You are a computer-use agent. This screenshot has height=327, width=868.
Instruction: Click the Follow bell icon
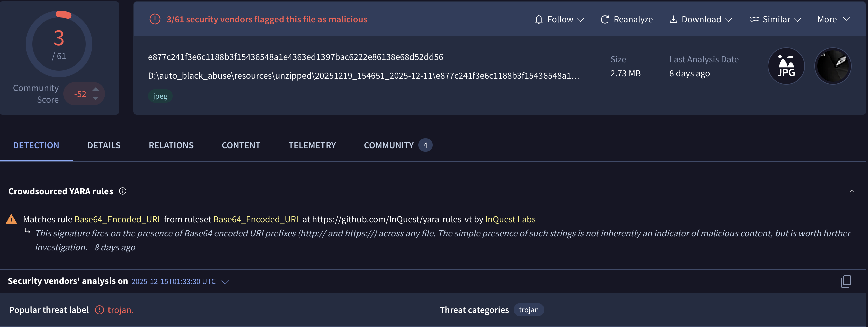pyautogui.click(x=539, y=20)
